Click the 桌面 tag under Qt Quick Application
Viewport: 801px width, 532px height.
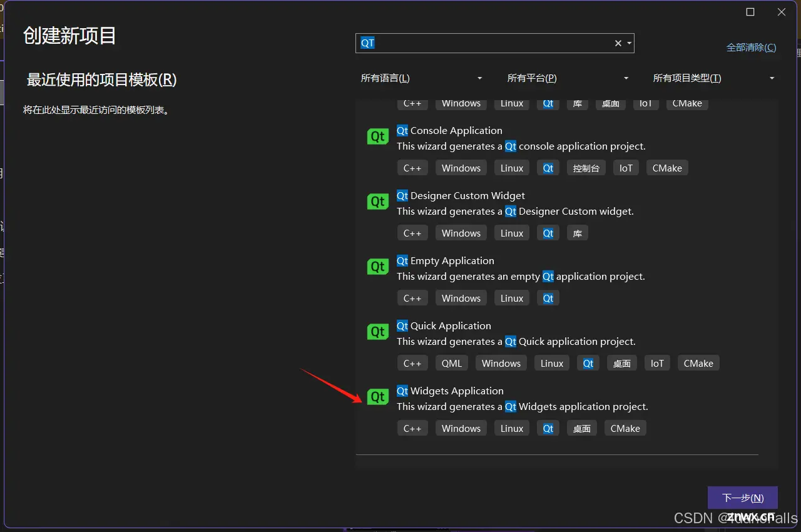pyautogui.click(x=622, y=364)
